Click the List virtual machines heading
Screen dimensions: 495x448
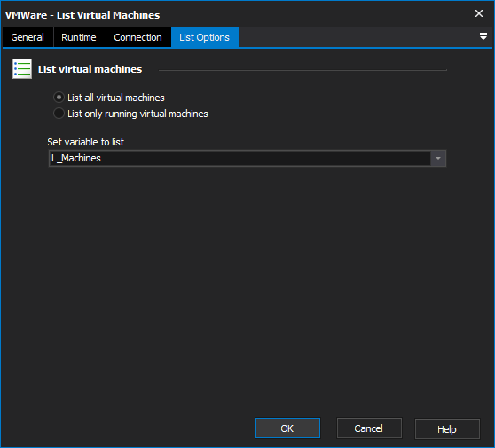click(x=90, y=69)
